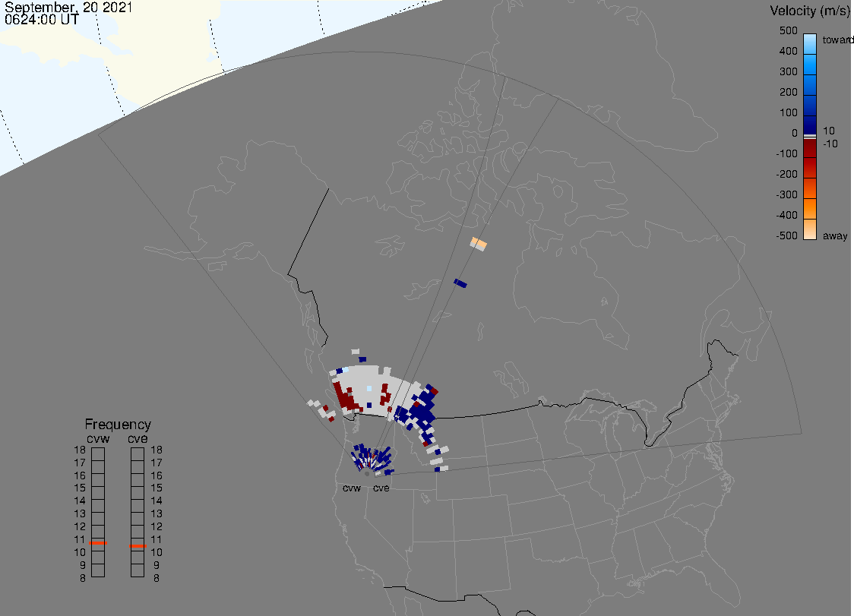This screenshot has height=616, width=854.
Task: Click the 8 label beside the cvw column
Action: (x=83, y=578)
